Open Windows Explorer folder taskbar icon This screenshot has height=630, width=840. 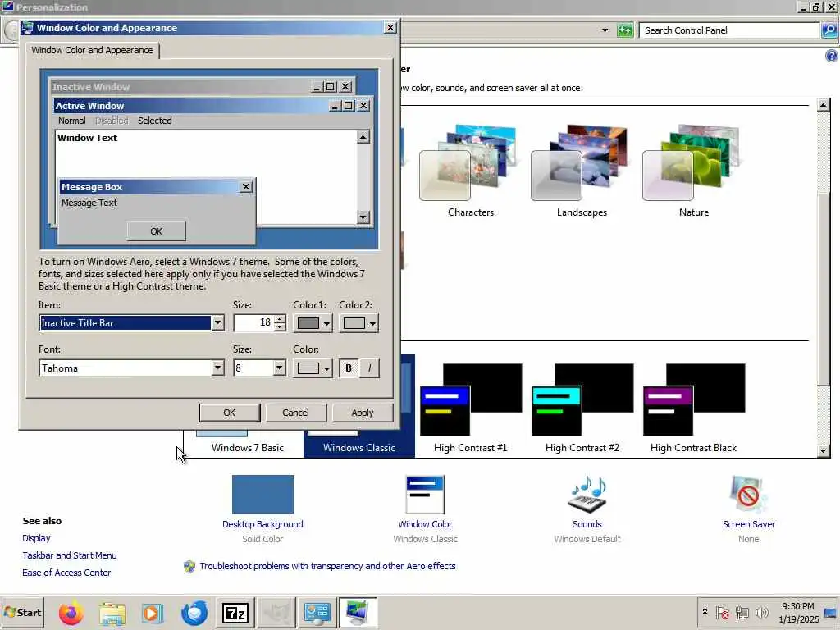click(112, 612)
